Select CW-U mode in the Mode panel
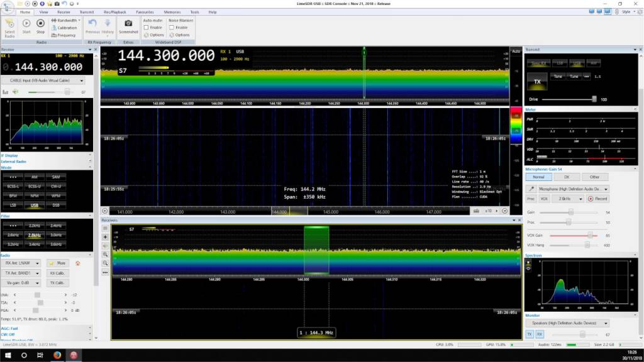This screenshot has width=644, height=362. (x=56, y=186)
